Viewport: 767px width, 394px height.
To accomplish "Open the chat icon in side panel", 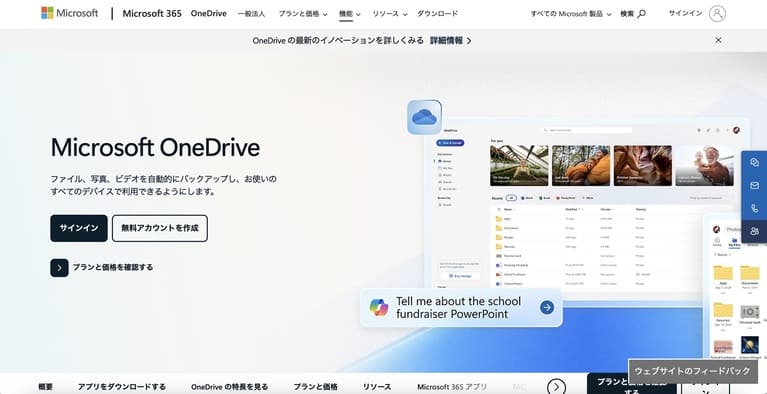I will [x=754, y=162].
